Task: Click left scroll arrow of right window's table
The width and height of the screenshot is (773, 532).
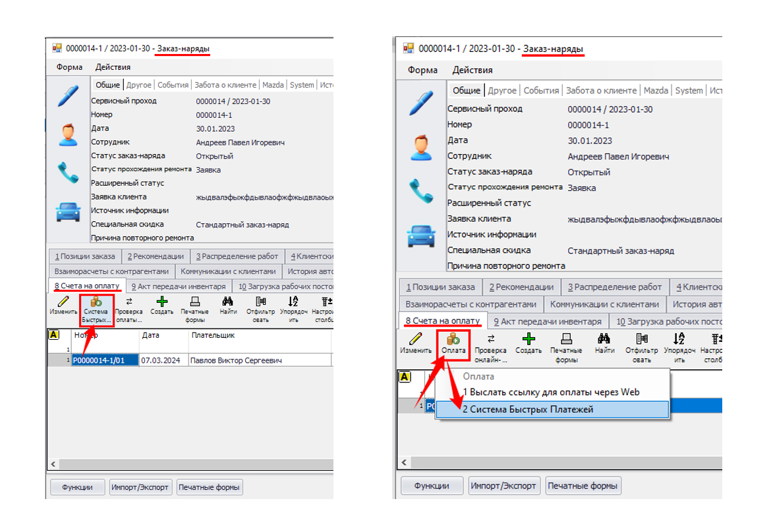Action: (x=403, y=463)
